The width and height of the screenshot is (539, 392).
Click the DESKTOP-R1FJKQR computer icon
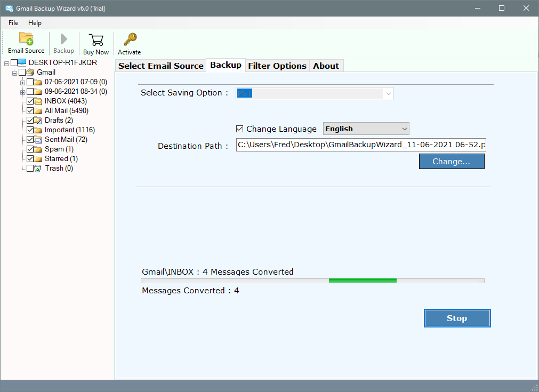tap(22, 62)
